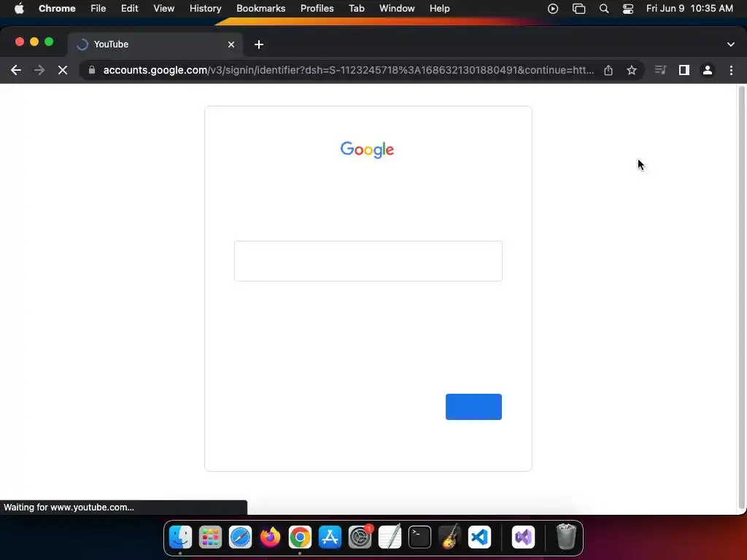The height and width of the screenshot is (560, 747).
Task: Click the page vertical scrollbar
Action: [x=741, y=297]
